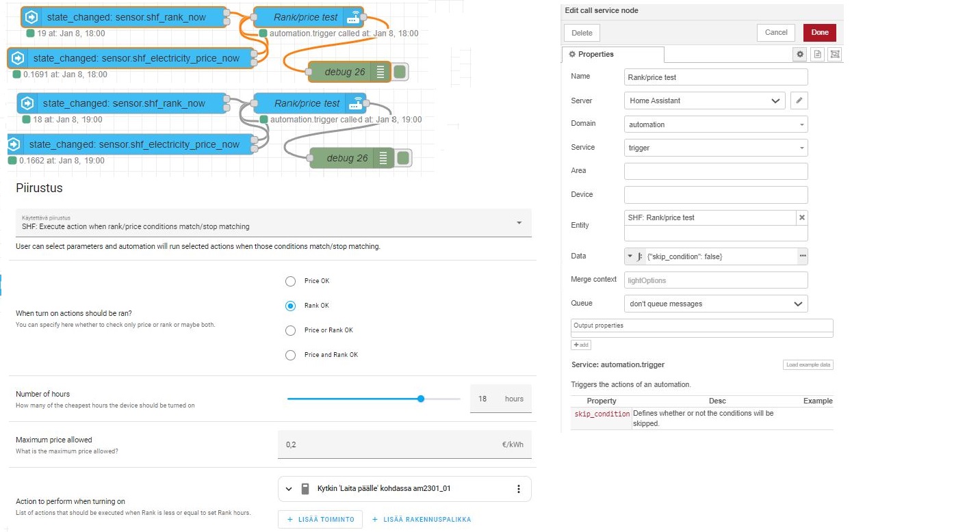Select the Price OK radio button
This screenshot has width=980, height=532.
click(291, 281)
